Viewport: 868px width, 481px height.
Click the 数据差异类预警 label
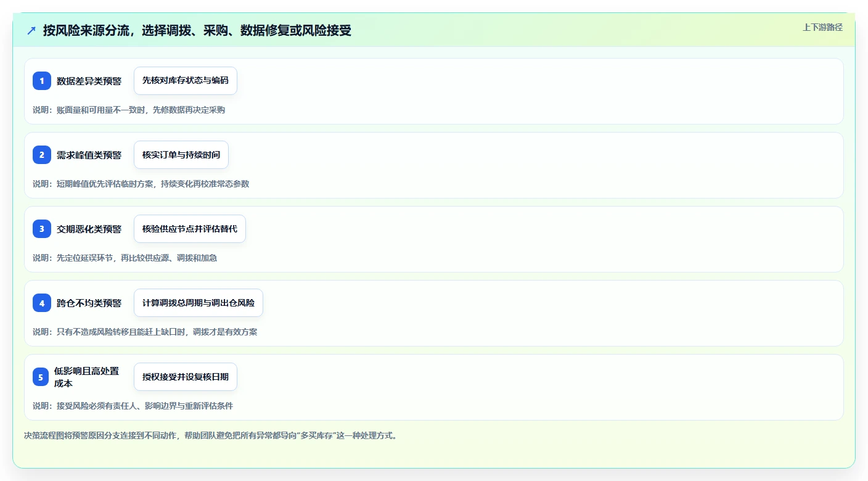[x=89, y=81]
